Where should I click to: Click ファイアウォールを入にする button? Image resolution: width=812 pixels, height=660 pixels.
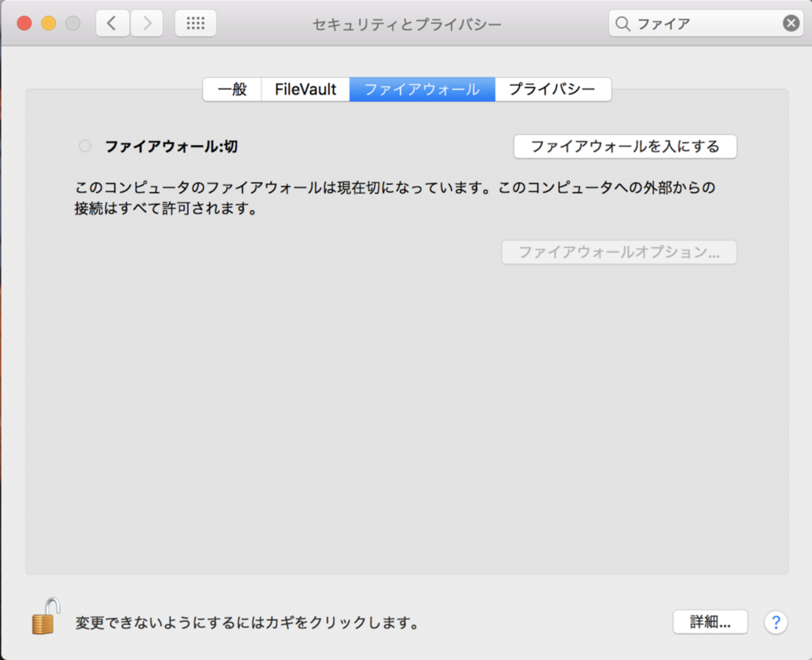[x=625, y=147]
